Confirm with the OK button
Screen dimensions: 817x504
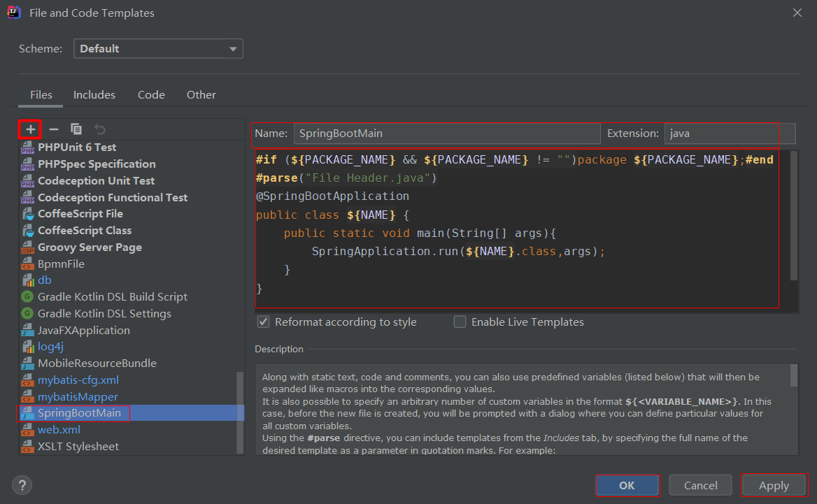point(627,485)
